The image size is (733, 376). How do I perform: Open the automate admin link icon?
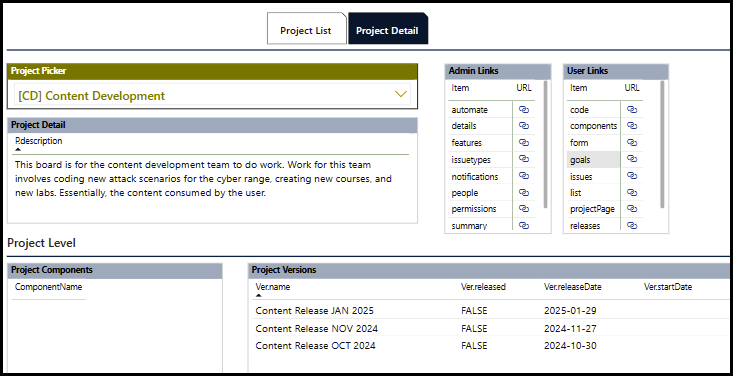coord(524,110)
